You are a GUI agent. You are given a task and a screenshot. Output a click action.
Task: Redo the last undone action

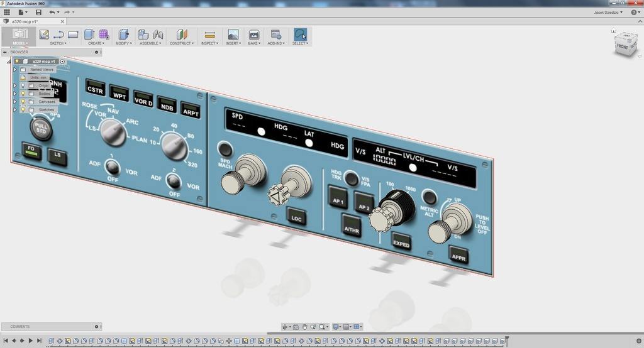click(x=67, y=13)
